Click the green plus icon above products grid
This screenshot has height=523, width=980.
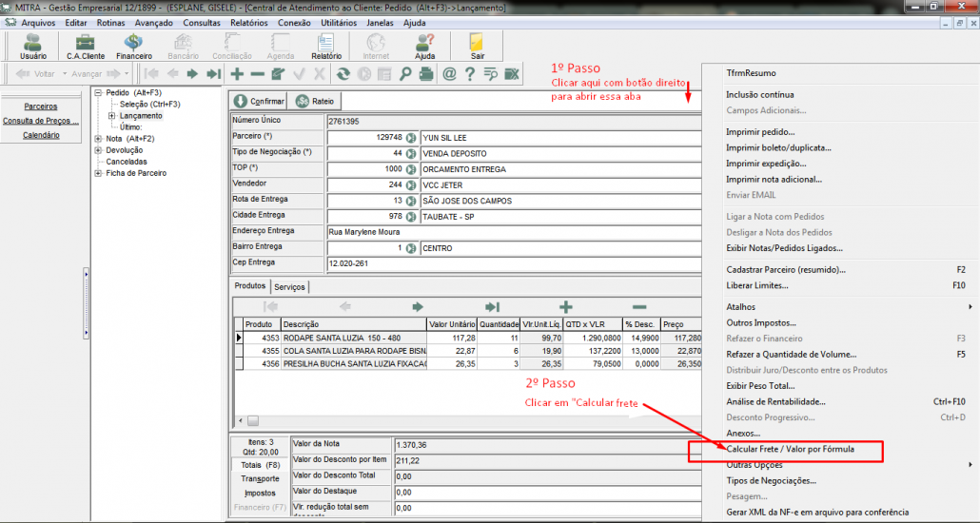tap(565, 306)
